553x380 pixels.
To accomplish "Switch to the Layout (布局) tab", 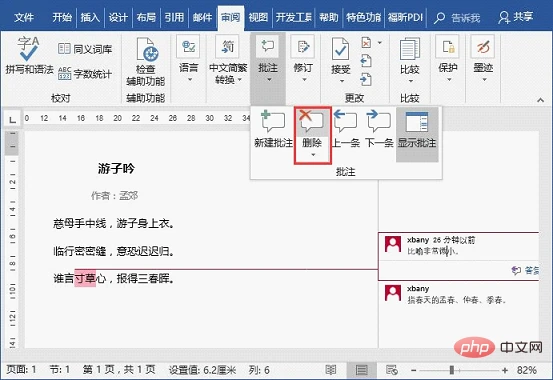I will tap(146, 17).
